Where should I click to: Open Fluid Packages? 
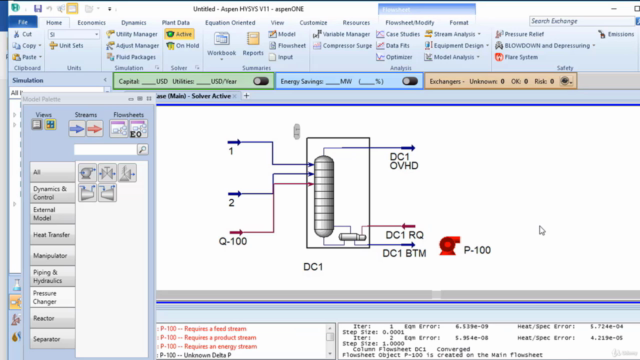[131, 57]
